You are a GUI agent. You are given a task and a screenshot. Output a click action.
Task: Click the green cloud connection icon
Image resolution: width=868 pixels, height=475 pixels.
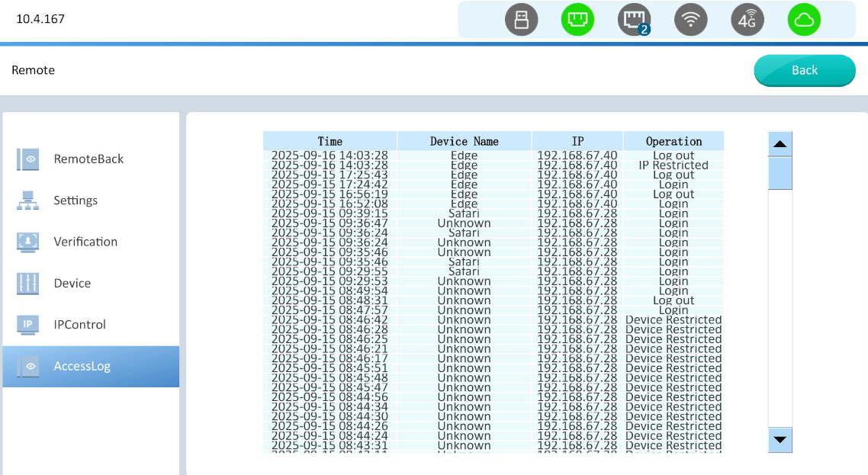click(804, 21)
